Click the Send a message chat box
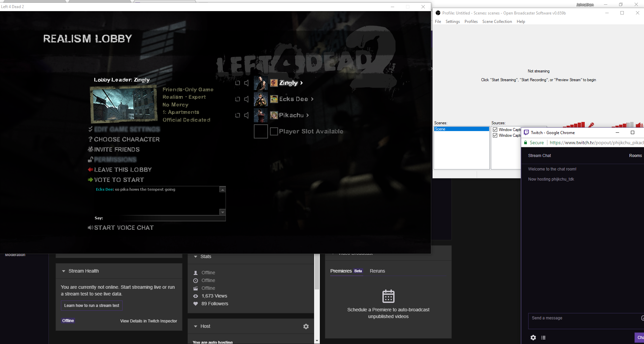This screenshot has height=344, width=644. (x=586, y=321)
